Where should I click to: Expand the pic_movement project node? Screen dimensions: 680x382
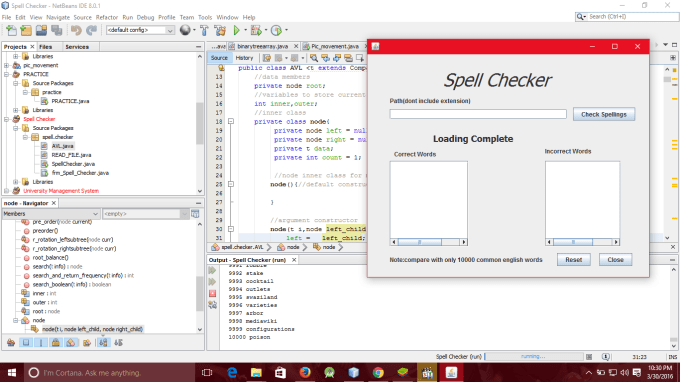click(x=7, y=65)
